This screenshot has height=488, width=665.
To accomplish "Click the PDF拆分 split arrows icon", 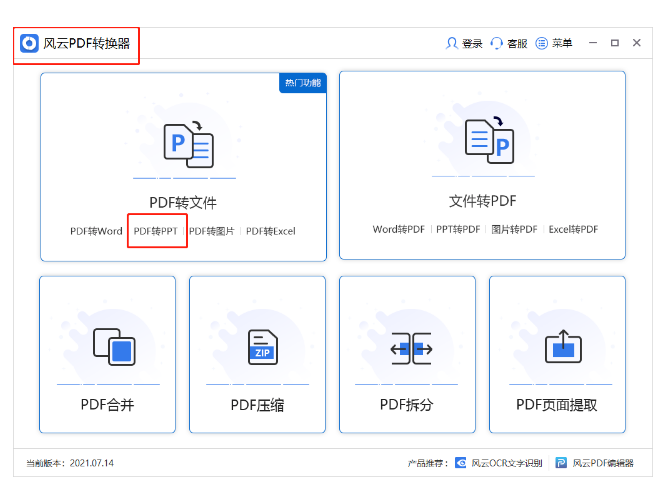I will coord(411,349).
